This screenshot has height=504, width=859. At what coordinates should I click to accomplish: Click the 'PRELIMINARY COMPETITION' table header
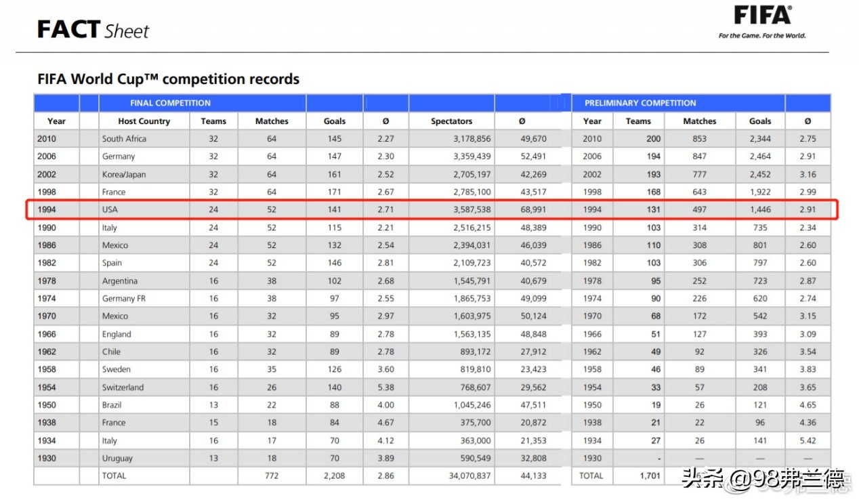(x=640, y=104)
